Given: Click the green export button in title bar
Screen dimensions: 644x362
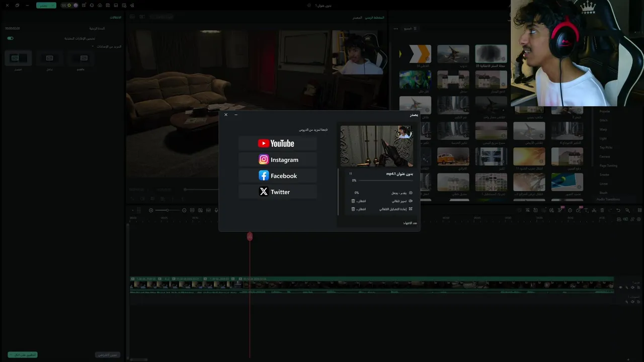Looking at the screenshot, I should (46, 5).
